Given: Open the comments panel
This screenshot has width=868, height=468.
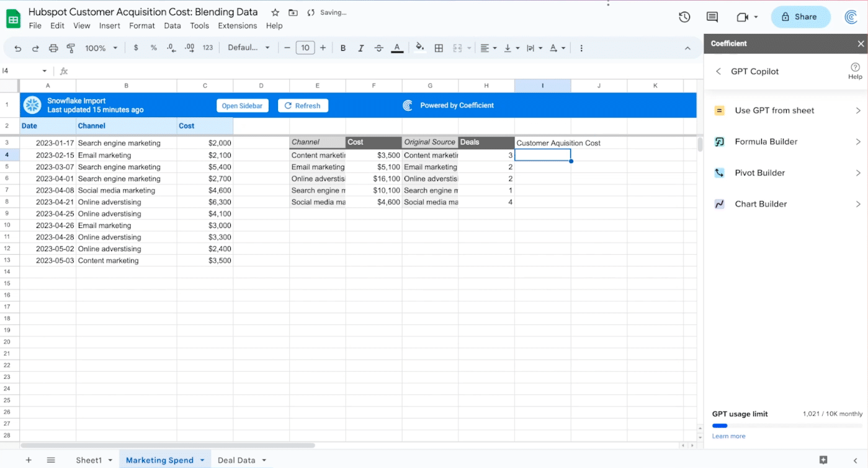Looking at the screenshot, I should click(x=712, y=17).
